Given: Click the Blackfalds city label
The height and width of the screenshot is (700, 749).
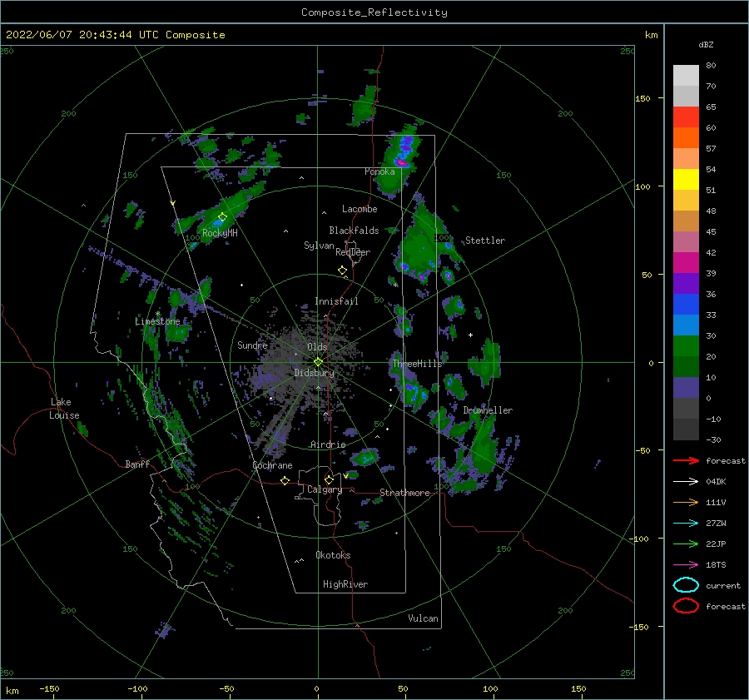Looking at the screenshot, I should click(x=354, y=231).
